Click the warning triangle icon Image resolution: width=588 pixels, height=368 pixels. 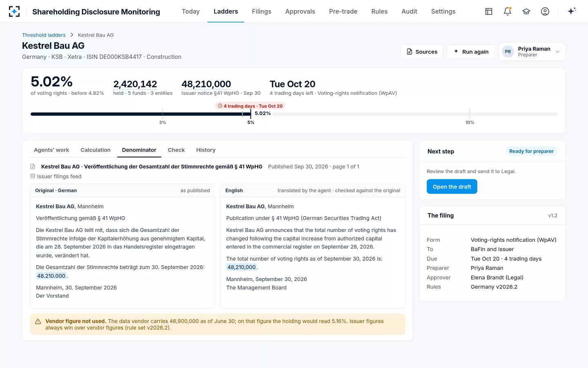[x=38, y=321]
